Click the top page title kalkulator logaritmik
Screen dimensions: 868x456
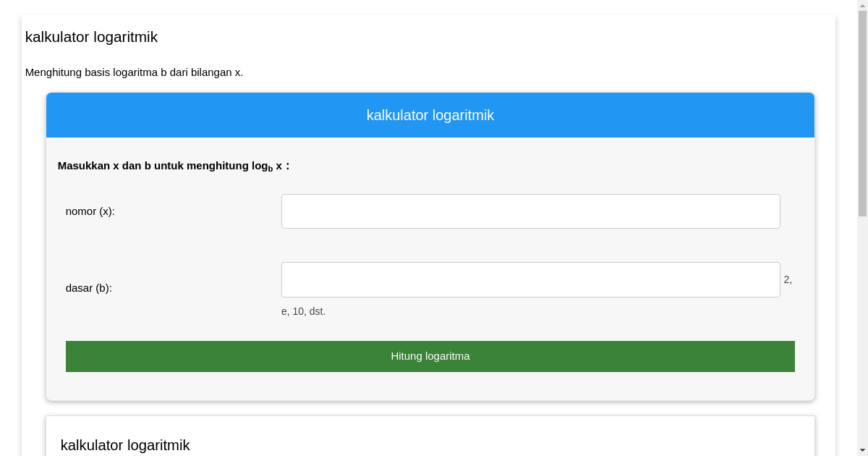pos(91,37)
